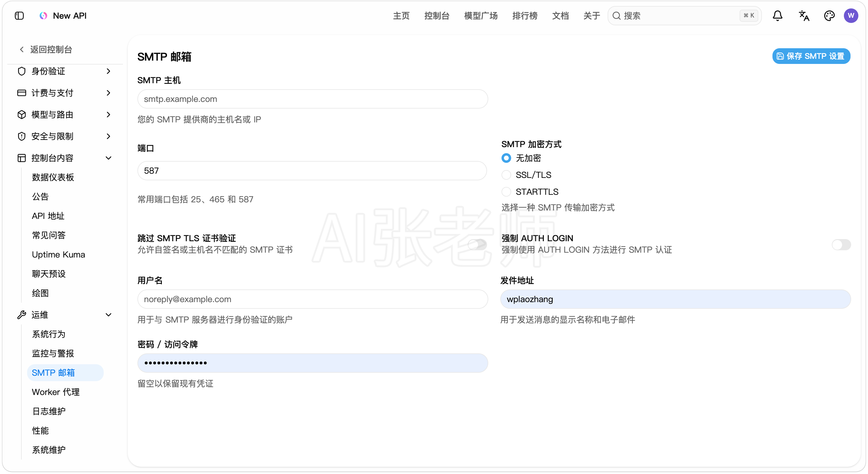Focus the 用户名 username field
This screenshot has width=868, height=474.
tap(312, 299)
